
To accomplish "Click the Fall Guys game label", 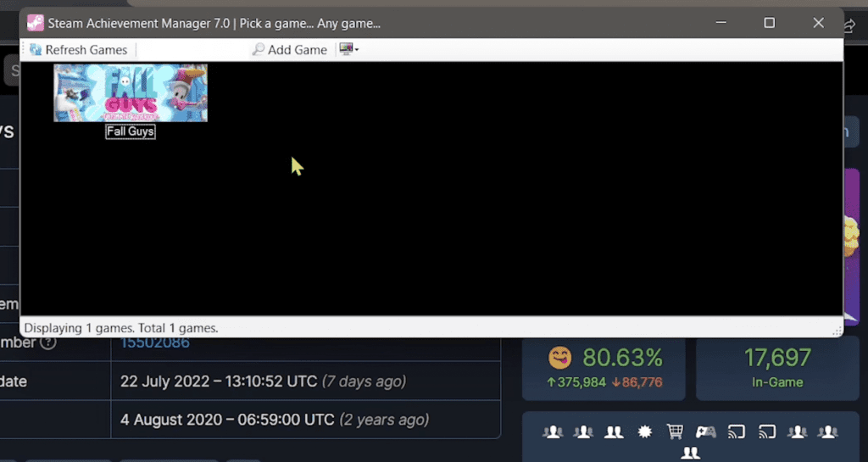I will coord(131,131).
